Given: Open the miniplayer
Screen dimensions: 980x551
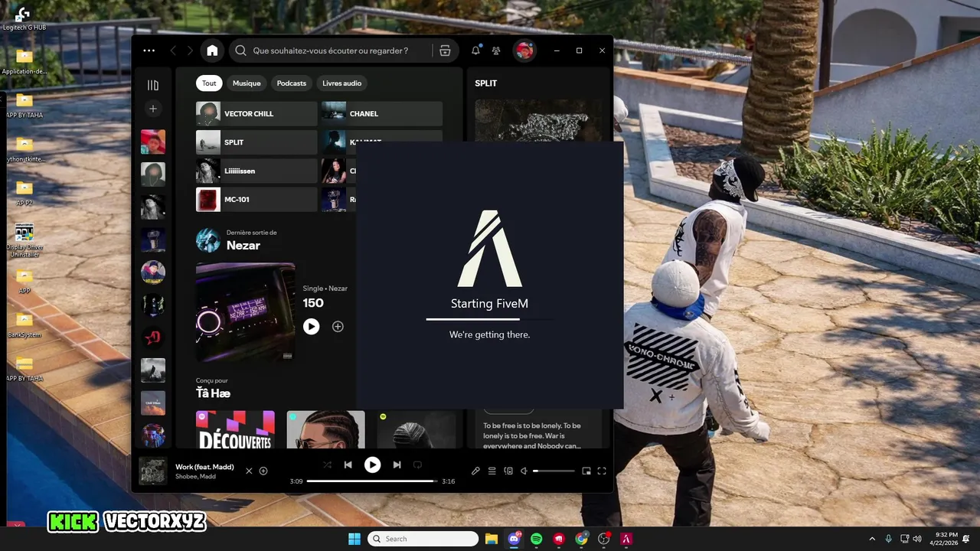Looking at the screenshot, I should click(586, 471).
